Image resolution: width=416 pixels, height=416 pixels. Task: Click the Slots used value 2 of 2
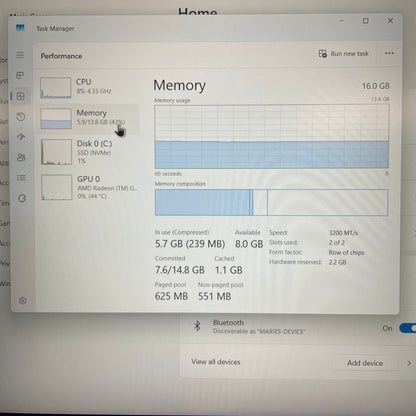pyautogui.click(x=337, y=242)
